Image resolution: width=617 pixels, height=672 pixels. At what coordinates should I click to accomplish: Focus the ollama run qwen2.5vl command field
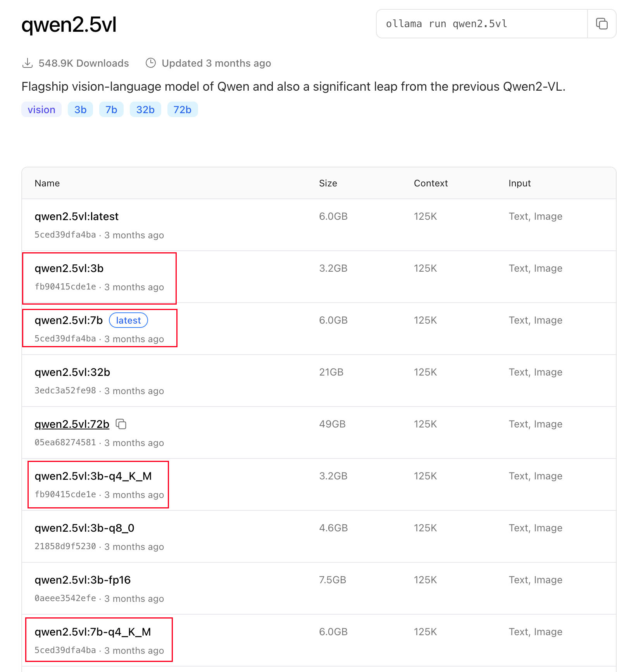[482, 24]
